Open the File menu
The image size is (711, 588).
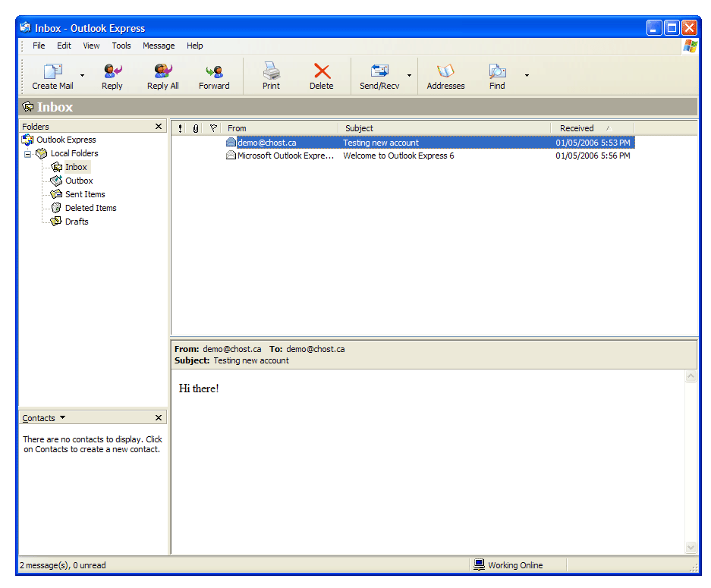[39, 46]
